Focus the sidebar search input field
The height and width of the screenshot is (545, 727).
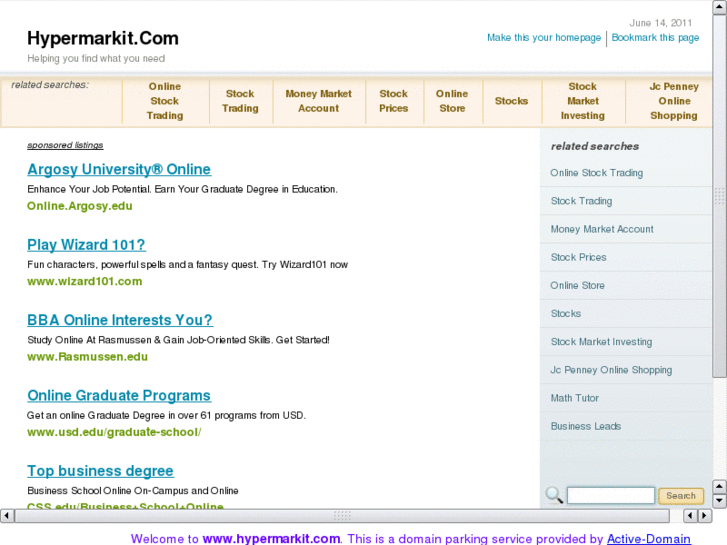(x=611, y=496)
